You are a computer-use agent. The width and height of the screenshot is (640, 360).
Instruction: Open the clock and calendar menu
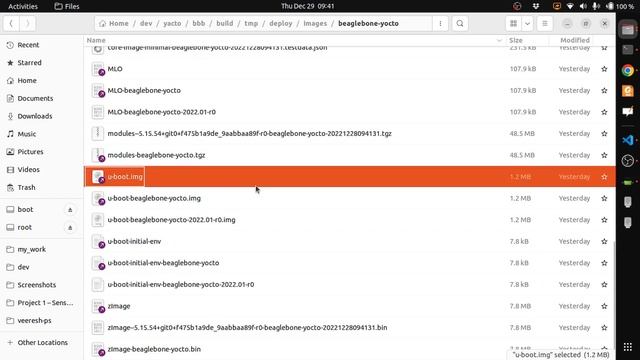(x=308, y=6)
